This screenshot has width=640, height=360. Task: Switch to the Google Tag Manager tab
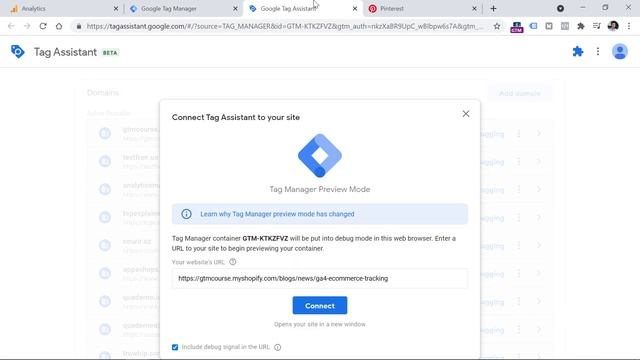point(182,9)
